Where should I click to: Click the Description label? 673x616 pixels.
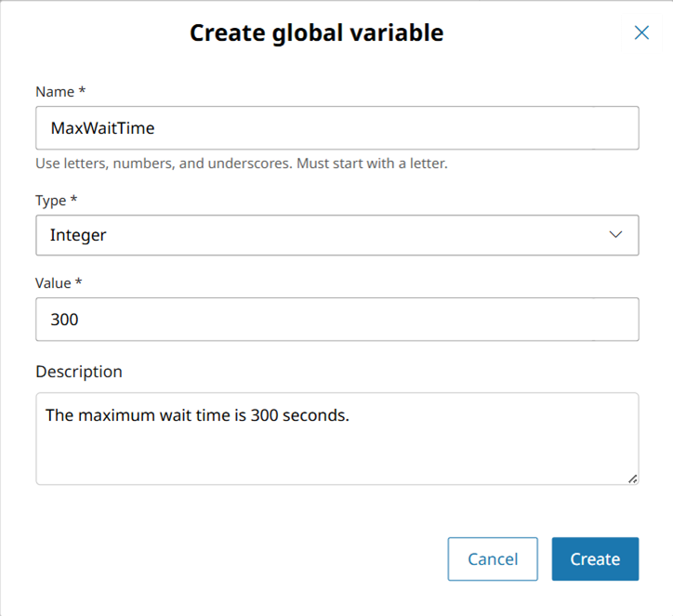pos(79,372)
